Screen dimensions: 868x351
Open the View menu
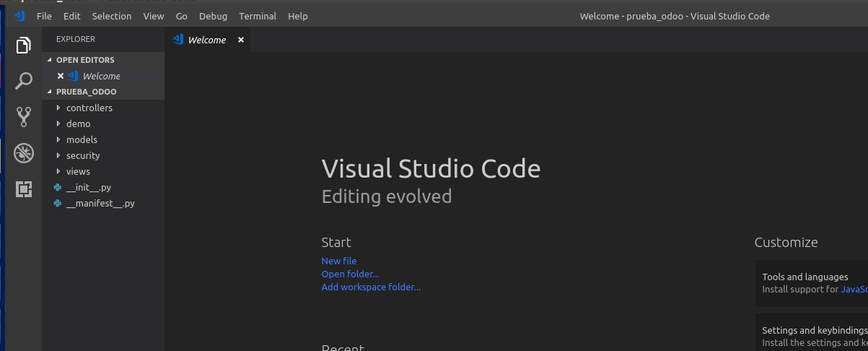point(154,16)
